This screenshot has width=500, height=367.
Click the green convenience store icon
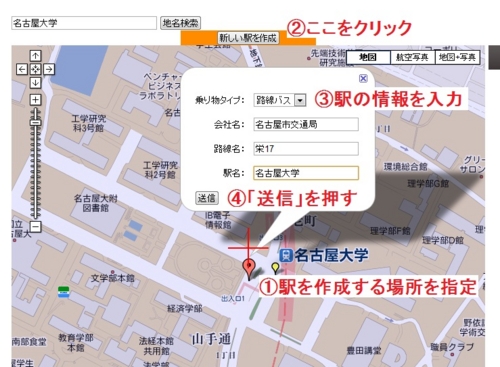point(63,291)
